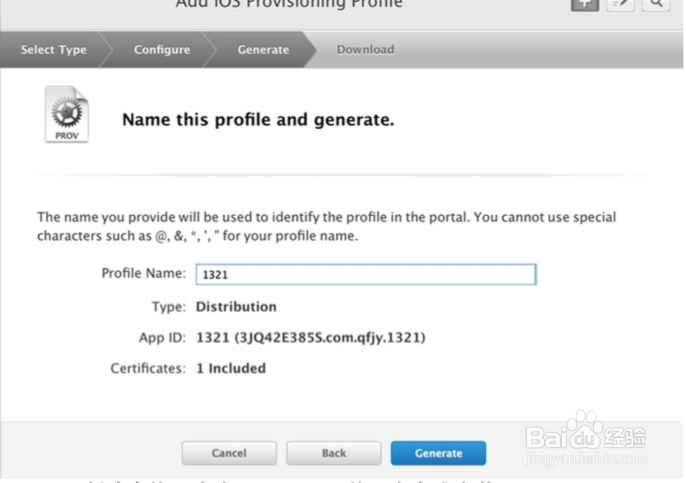Click the '1 Included' certificates text
This screenshot has width=686, height=483.
click(231, 368)
